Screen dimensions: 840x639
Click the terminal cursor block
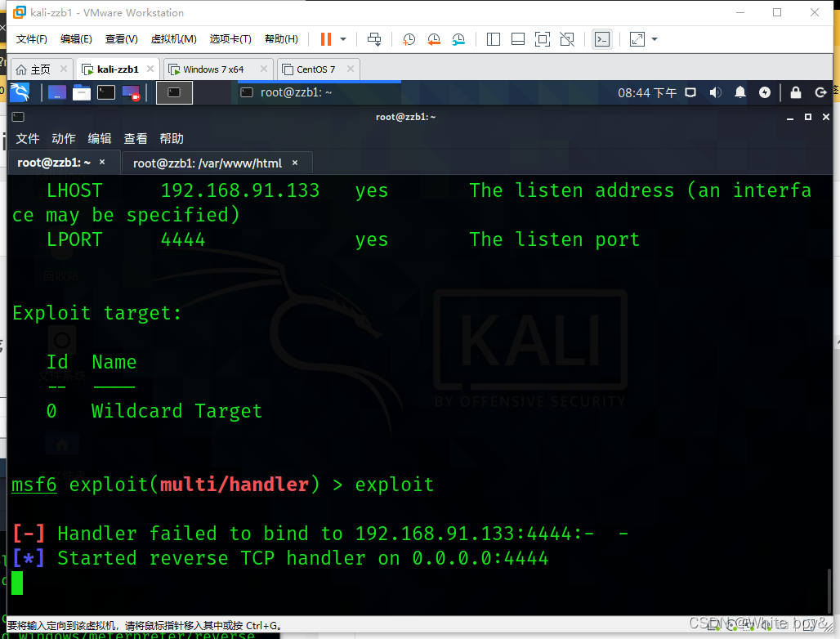[17, 583]
